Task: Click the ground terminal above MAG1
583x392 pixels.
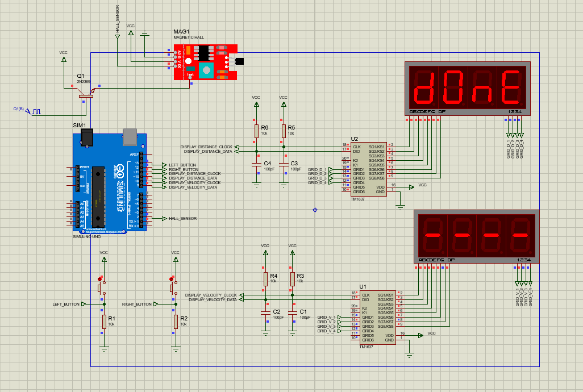Action: coord(145,34)
